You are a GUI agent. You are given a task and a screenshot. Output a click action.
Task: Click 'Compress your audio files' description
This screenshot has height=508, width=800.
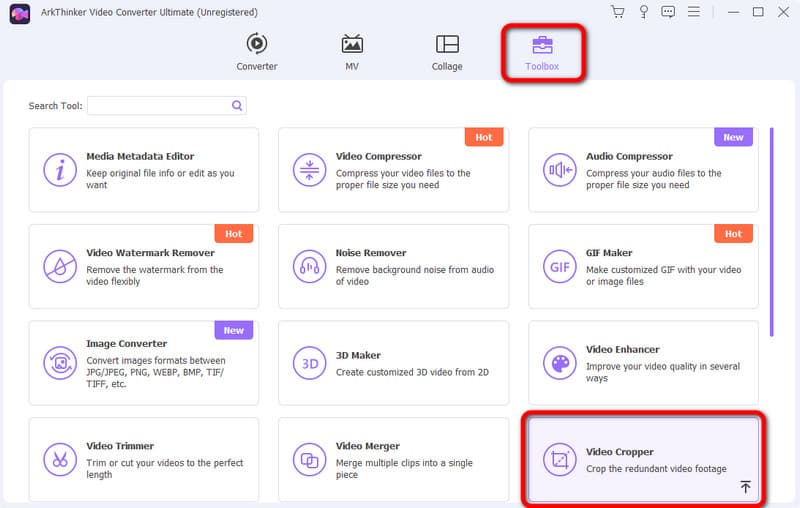pyautogui.click(x=654, y=179)
